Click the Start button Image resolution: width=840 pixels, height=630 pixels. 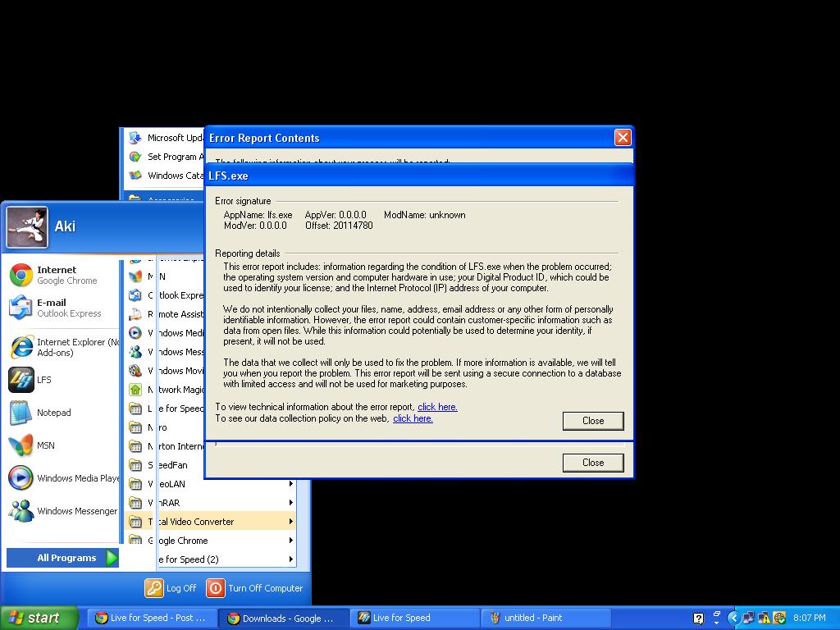tap(39, 618)
